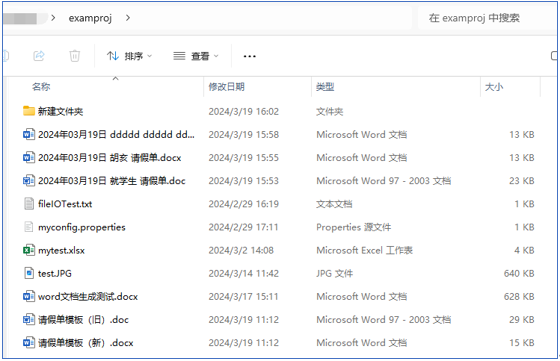The height and width of the screenshot is (361, 560).
Task: Click the search examproj input field
Action: [486, 18]
